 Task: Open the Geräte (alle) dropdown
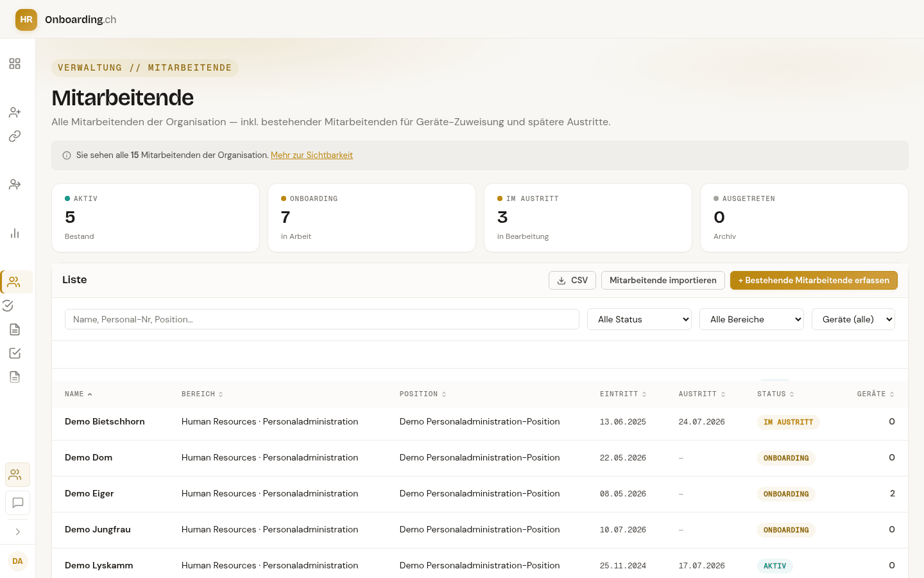[x=853, y=319]
